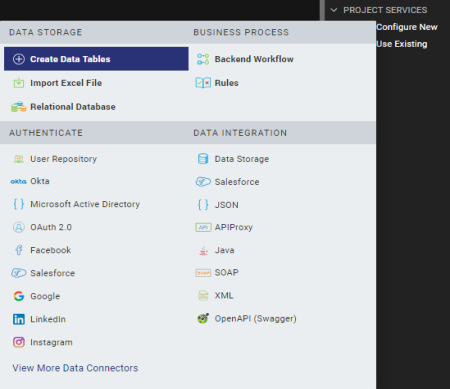
Task: Open View More Data Connectors link
Action: 75,368
